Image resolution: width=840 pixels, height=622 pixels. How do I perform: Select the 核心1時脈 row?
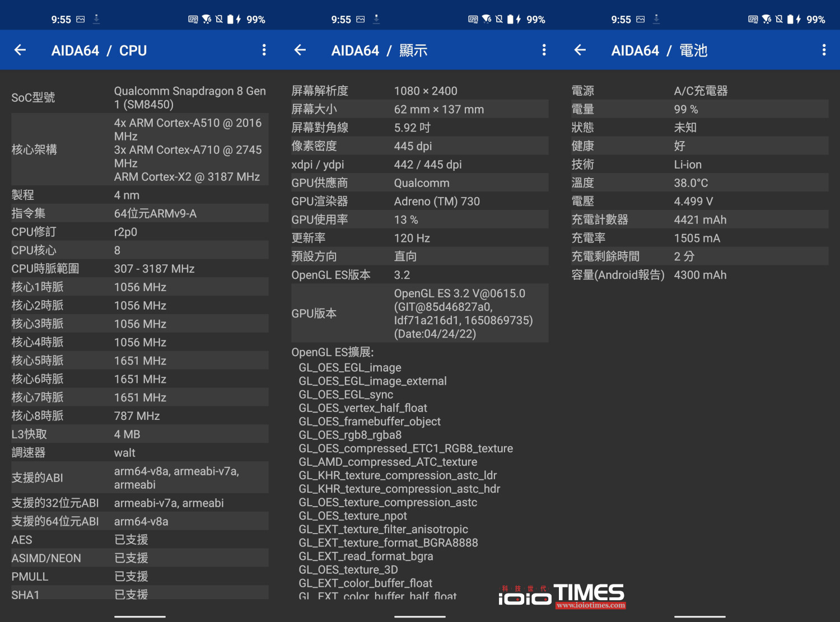140,287
